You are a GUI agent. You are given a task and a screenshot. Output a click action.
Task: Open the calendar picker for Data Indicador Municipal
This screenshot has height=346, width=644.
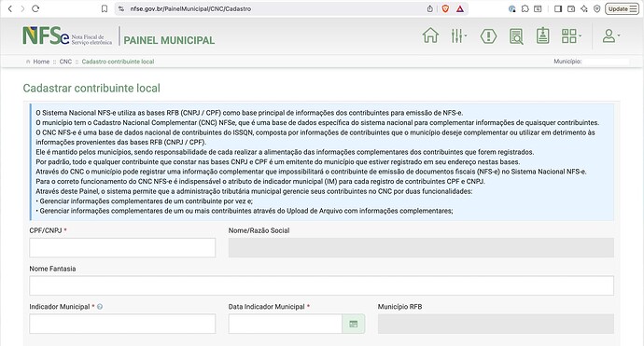coord(353,325)
